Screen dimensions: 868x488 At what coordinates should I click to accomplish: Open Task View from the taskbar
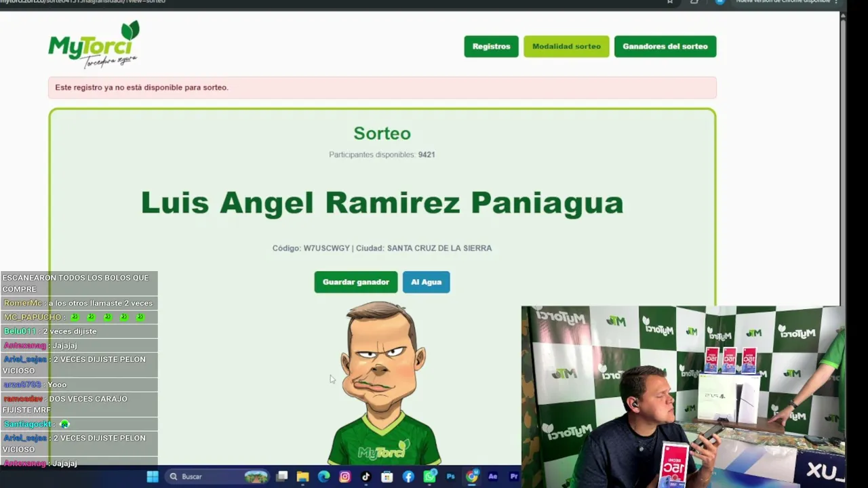[x=282, y=476]
